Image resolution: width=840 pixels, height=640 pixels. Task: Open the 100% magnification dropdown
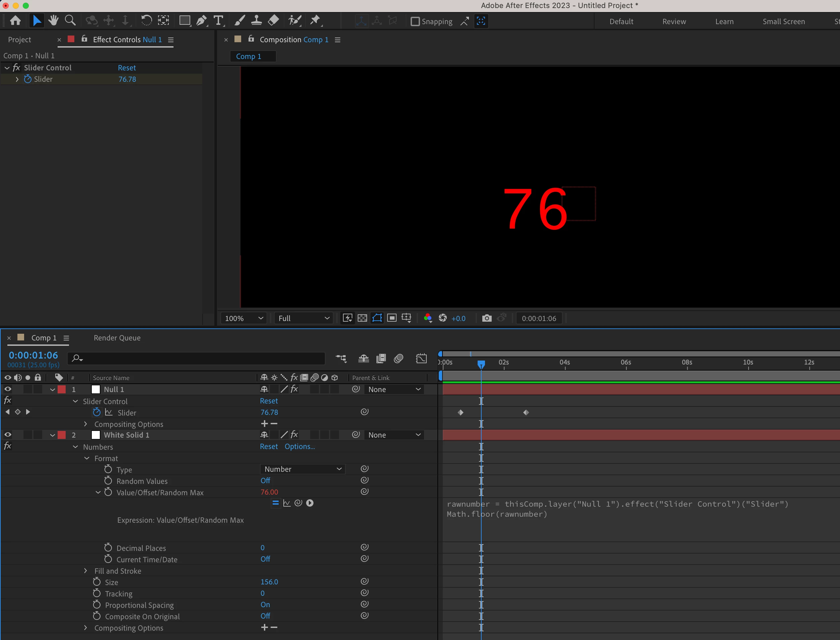[x=244, y=318]
